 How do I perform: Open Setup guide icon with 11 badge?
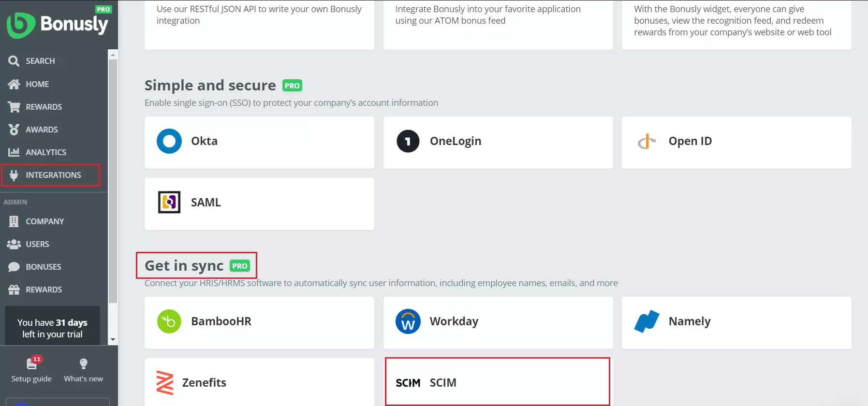click(32, 363)
